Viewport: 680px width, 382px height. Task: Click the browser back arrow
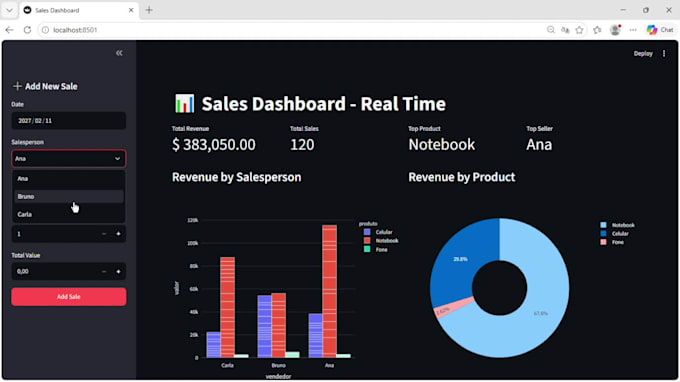9,30
